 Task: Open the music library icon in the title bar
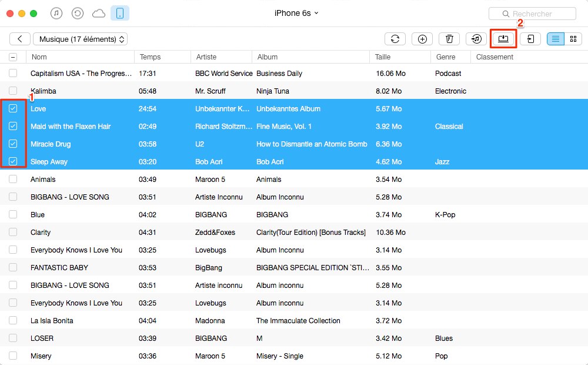56,14
